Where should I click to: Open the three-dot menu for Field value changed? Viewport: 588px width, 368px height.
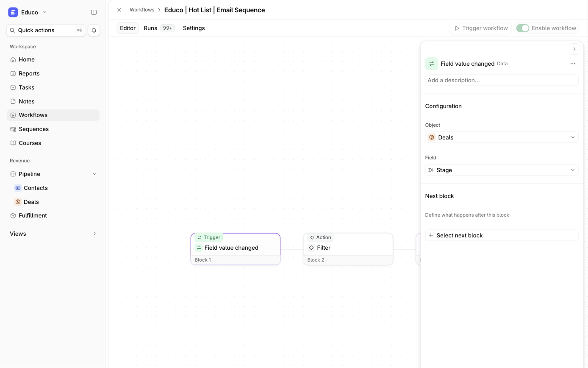pyautogui.click(x=573, y=64)
